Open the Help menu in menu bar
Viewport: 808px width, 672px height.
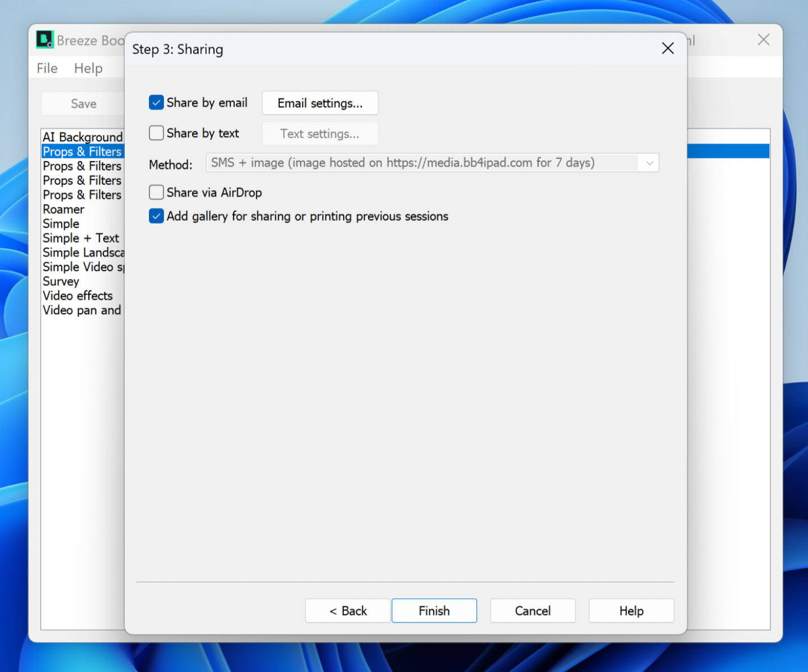88,69
